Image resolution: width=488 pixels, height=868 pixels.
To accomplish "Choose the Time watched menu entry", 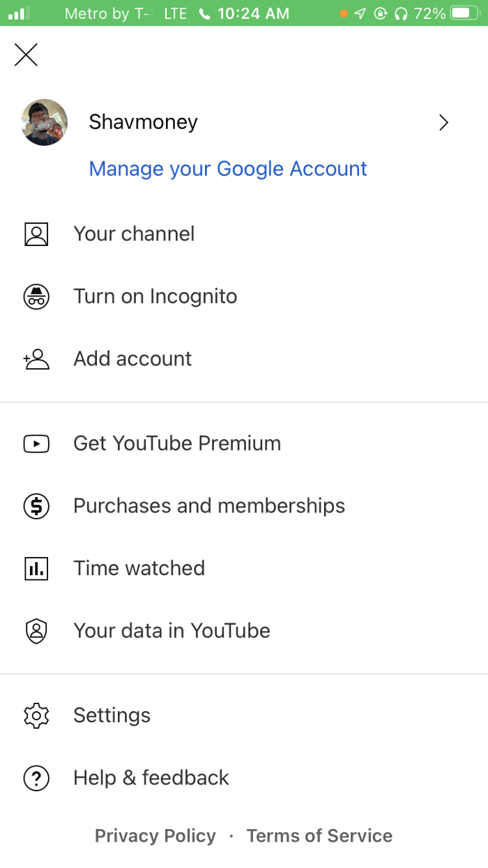I will coord(139,569).
